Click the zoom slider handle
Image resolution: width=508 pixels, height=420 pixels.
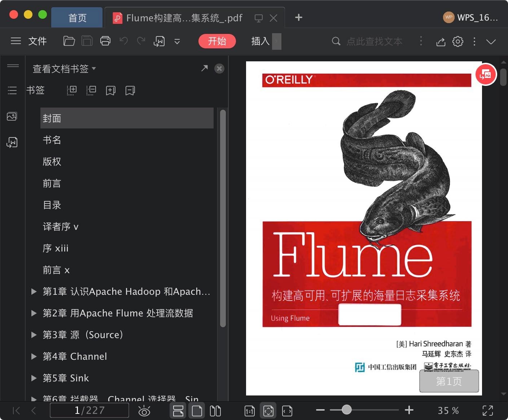tap(347, 410)
